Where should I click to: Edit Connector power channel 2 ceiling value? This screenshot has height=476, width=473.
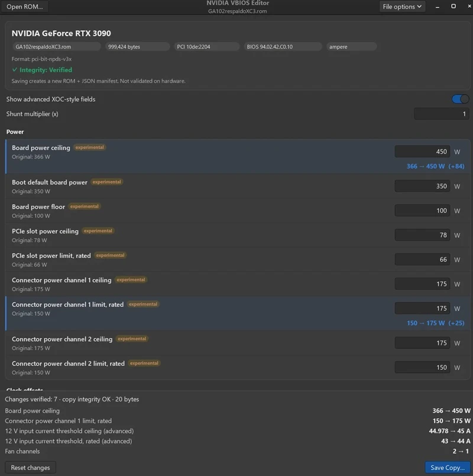click(x=422, y=343)
